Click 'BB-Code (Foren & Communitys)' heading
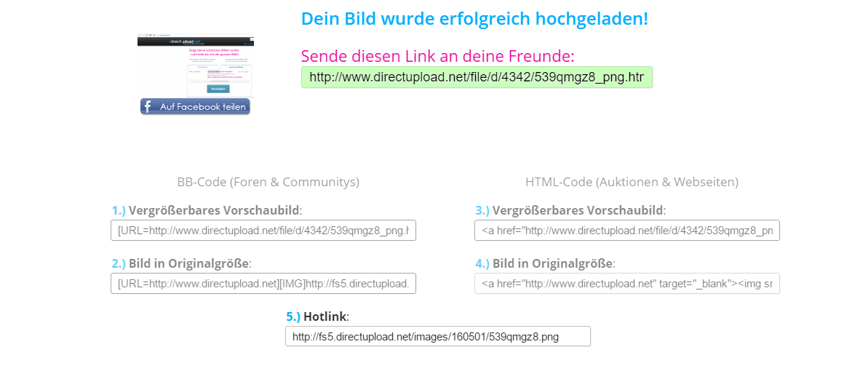Viewport: 868px width, 387px height. click(268, 182)
